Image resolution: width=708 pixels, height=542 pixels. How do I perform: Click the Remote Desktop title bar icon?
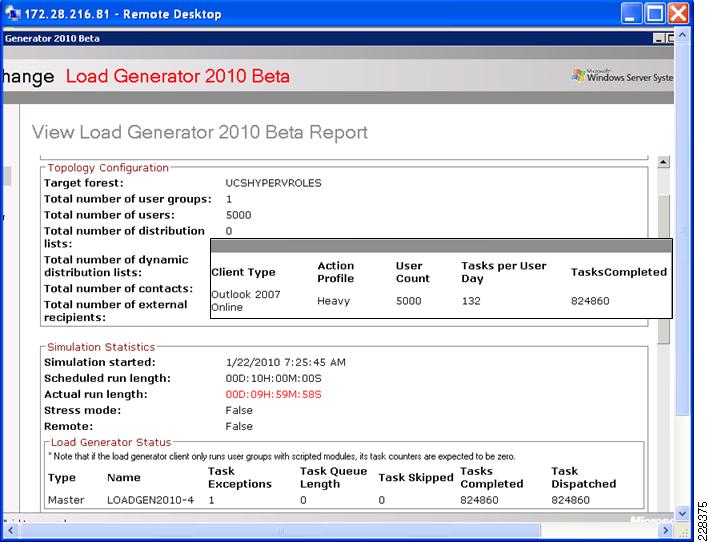pos(13,14)
